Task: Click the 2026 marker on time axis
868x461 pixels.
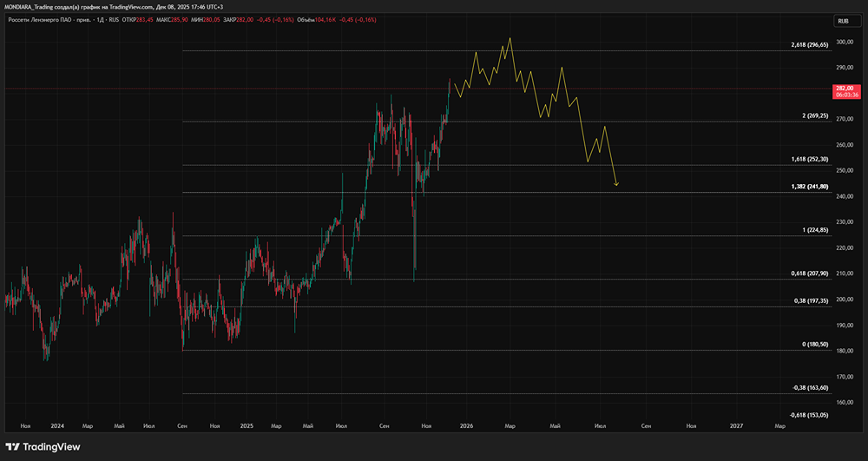Action: (x=466, y=426)
